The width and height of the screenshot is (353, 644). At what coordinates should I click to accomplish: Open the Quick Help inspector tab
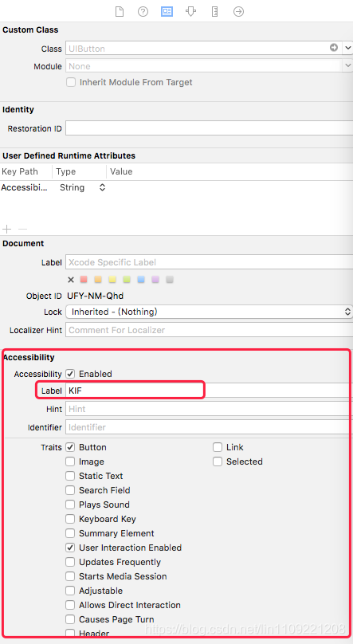143,11
